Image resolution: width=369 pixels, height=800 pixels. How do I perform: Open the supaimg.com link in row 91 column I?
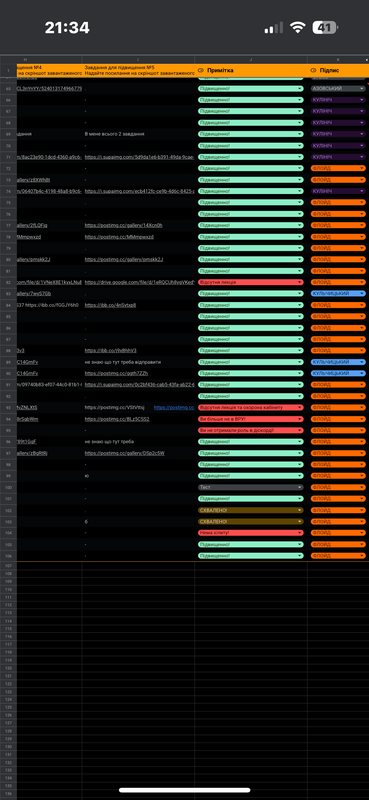coord(139,385)
